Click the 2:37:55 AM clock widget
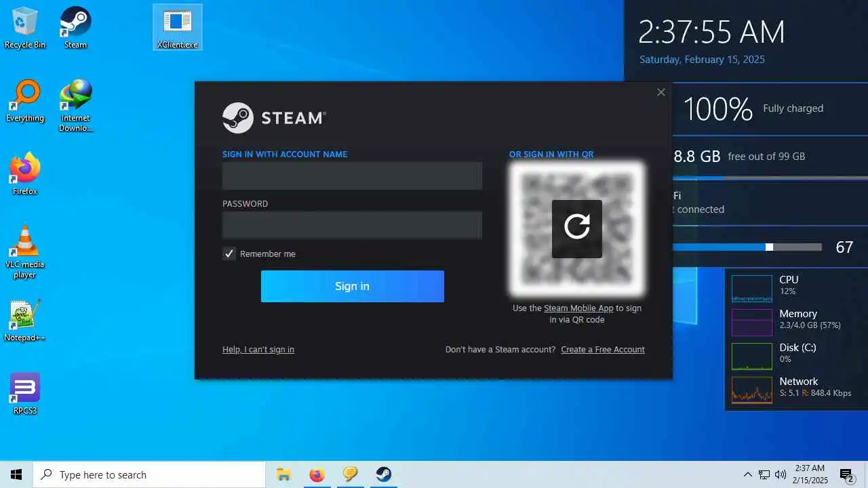The height and width of the screenshot is (488, 868). click(712, 32)
